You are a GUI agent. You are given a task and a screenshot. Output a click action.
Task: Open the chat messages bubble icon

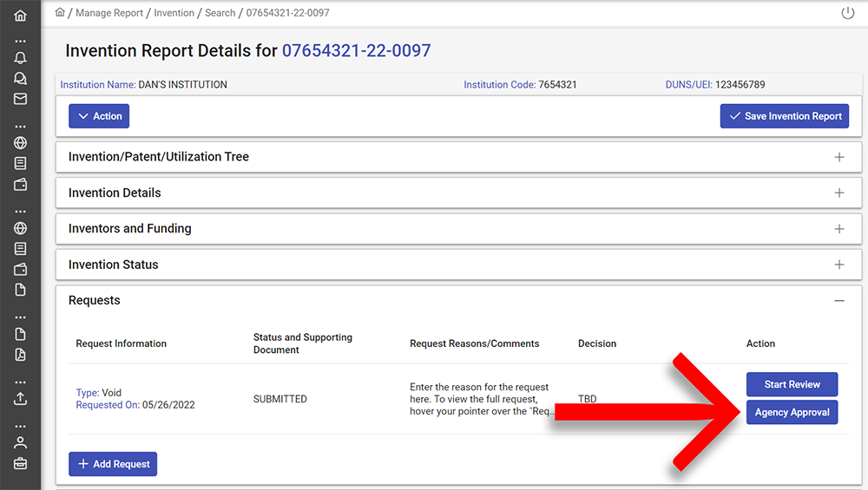(20, 78)
